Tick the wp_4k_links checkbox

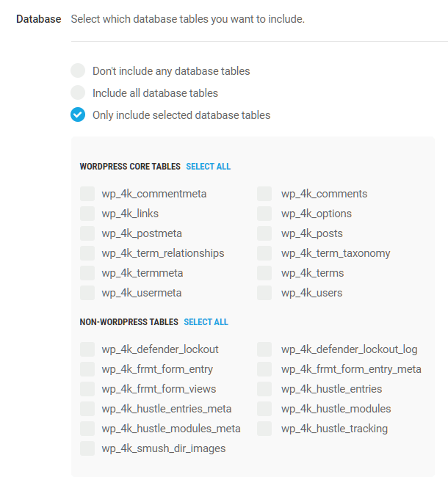pos(87,214)
